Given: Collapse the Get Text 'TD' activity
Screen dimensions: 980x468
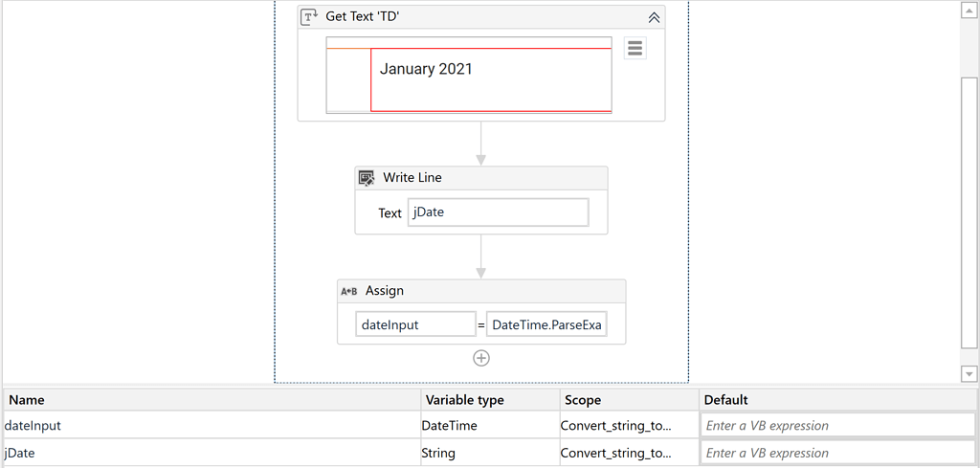Looking at the screenshot, I should (x=654, y=17).
